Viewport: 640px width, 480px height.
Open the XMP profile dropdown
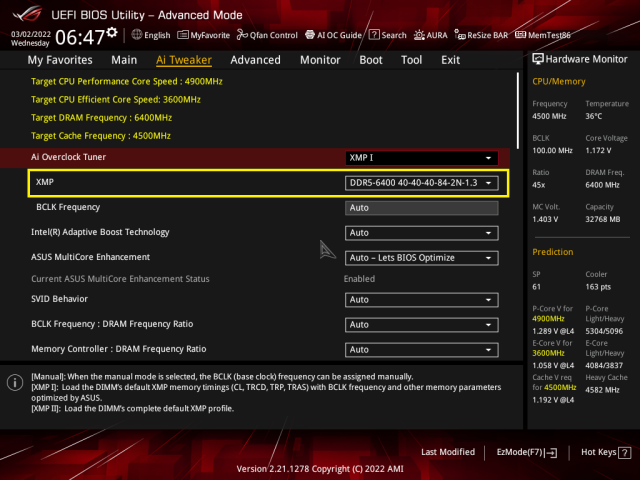421,183
